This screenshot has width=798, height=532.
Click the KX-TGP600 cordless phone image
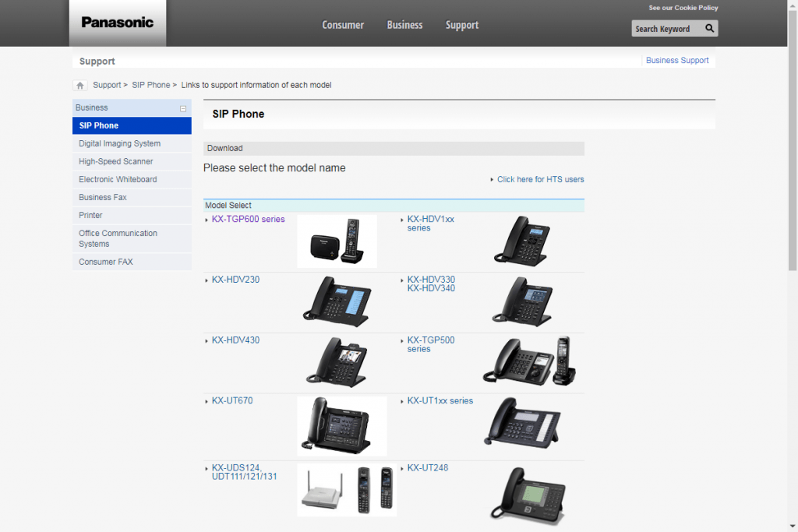pyautogui.click(x=337, y=241)
